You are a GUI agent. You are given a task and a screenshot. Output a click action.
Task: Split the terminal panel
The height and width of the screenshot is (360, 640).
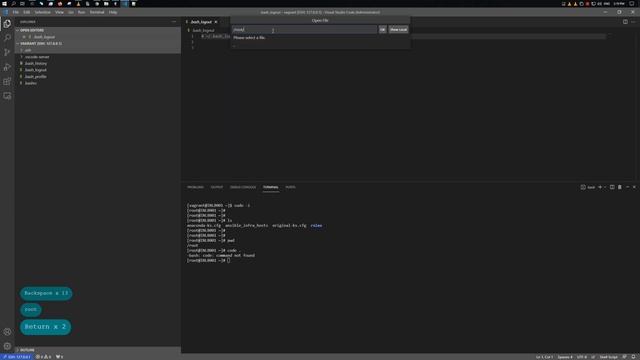click(612, 187)
